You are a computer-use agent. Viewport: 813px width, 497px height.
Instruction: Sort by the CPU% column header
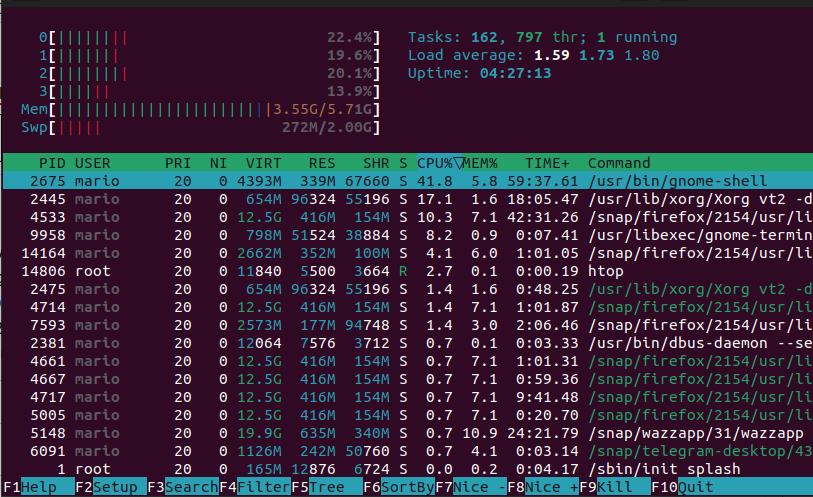pos(436,163)
